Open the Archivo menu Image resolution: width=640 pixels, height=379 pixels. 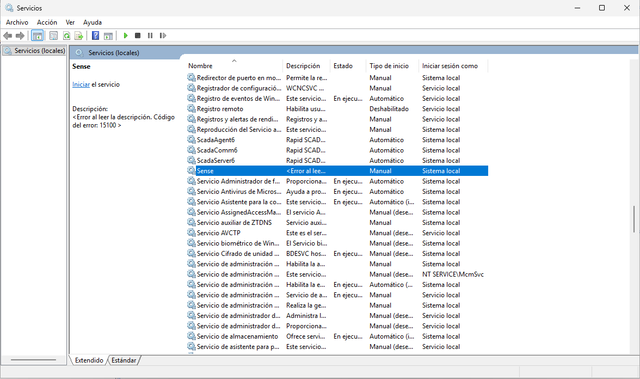tap(17, 22)
